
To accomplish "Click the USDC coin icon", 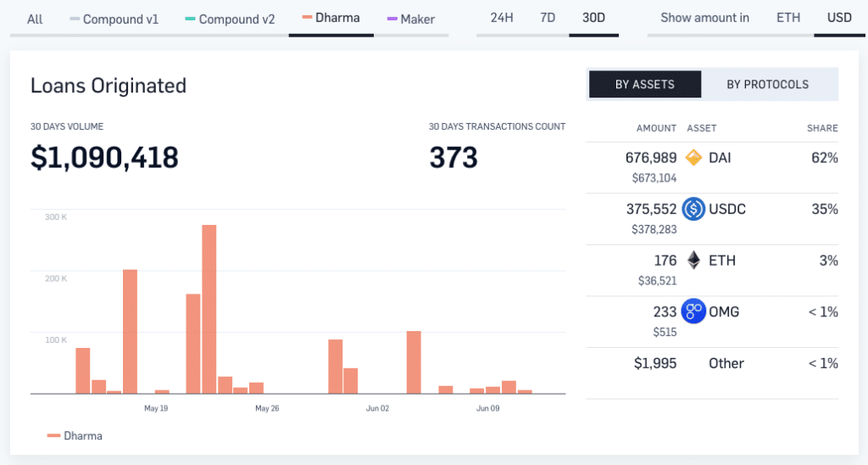I will 693,209.
